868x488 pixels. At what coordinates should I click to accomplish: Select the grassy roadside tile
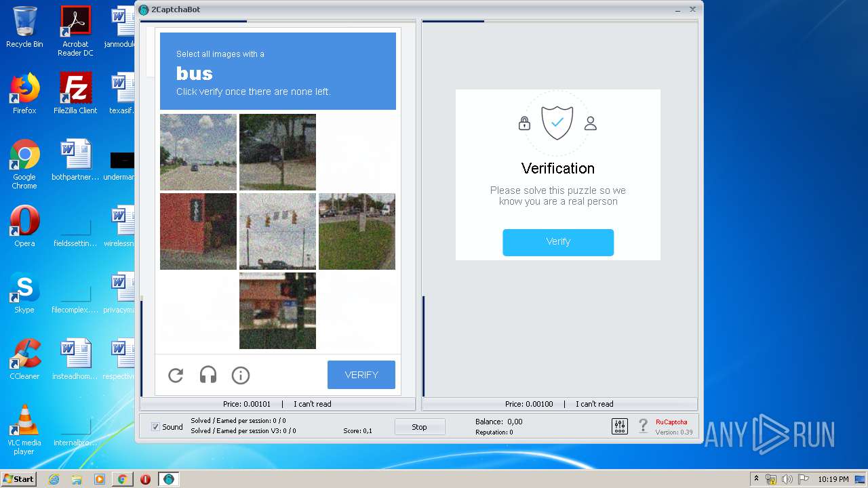coord(357,231)
